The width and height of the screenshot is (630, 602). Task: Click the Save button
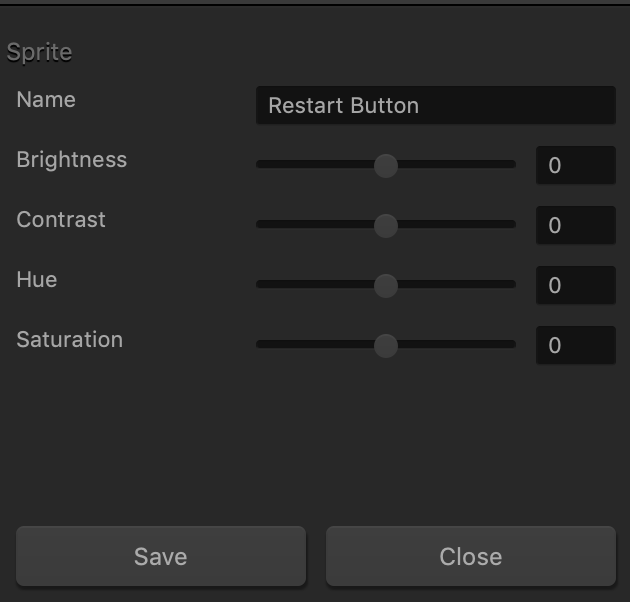[161, 556]
